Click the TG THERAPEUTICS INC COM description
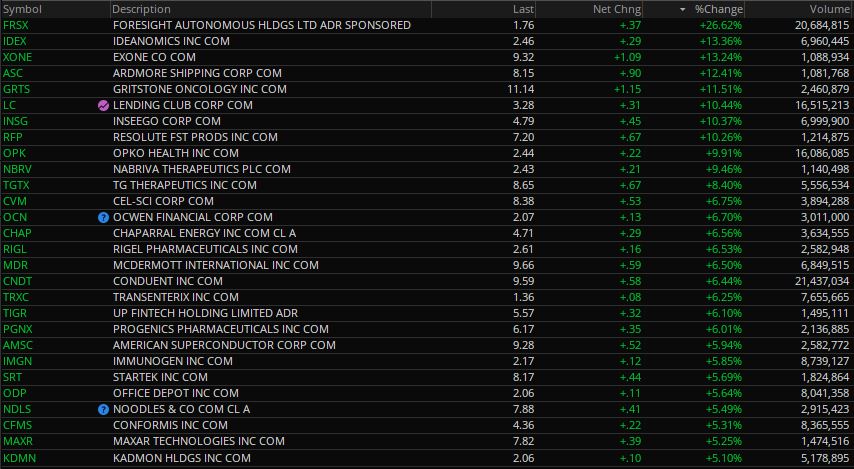 [185, 185]
